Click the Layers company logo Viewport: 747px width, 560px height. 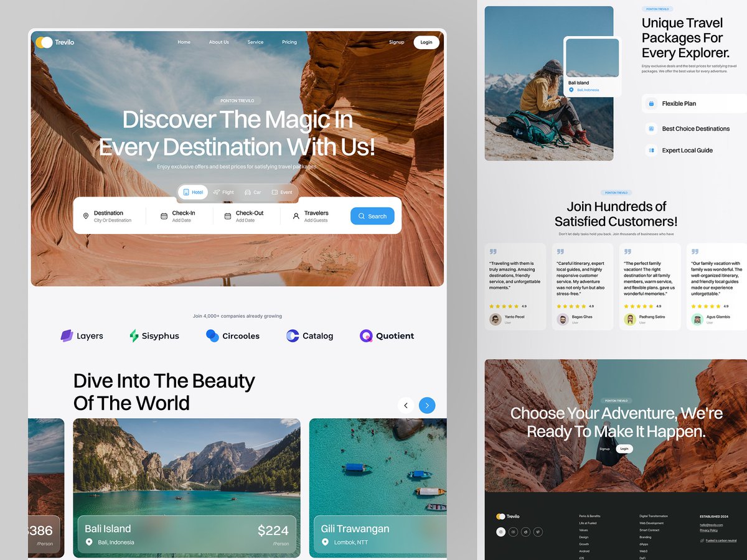click(82, 336)
